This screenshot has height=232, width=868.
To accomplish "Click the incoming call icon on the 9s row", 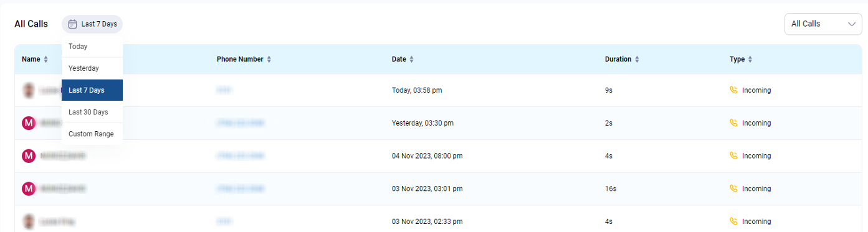I will tap(733, 90).
